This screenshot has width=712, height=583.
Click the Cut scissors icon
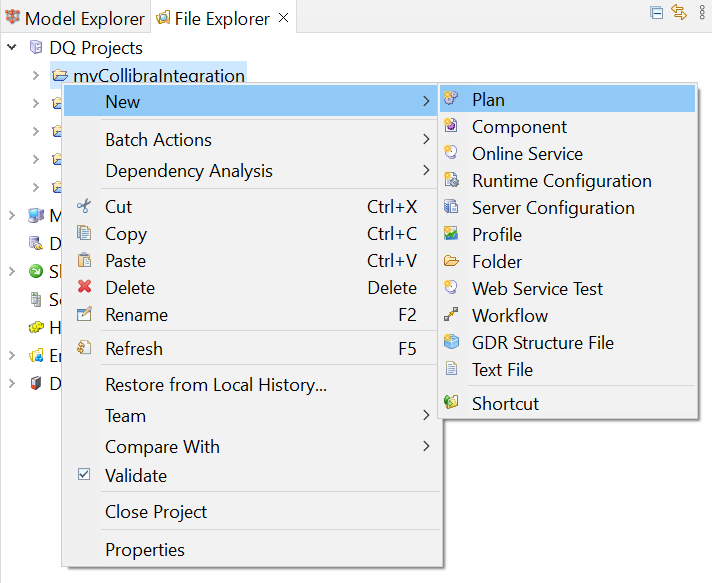(85, 207)
